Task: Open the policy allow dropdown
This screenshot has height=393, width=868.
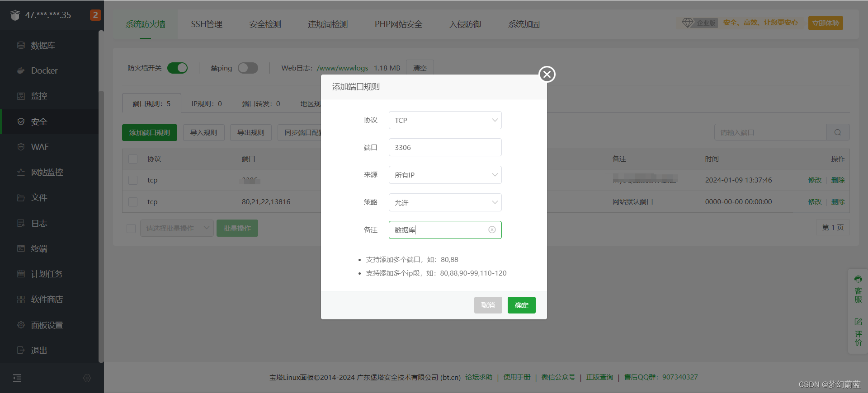Action: click(x=445, y=202)
